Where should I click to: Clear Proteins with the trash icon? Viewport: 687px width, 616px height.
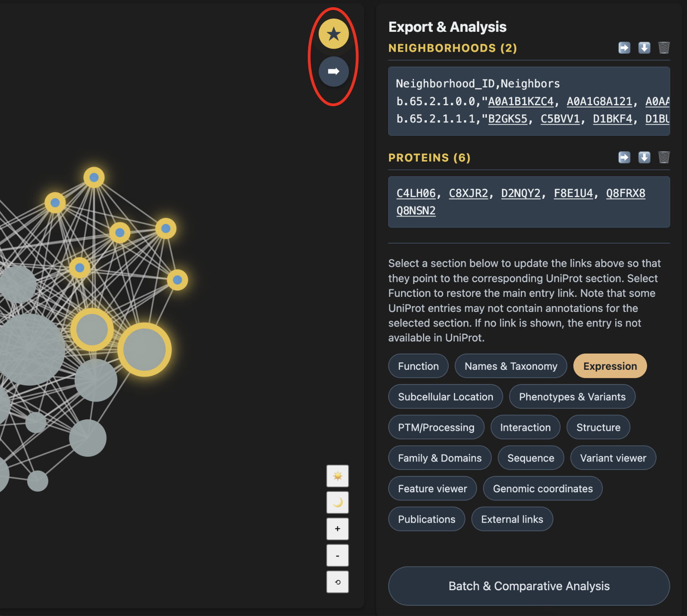point(664,157)
